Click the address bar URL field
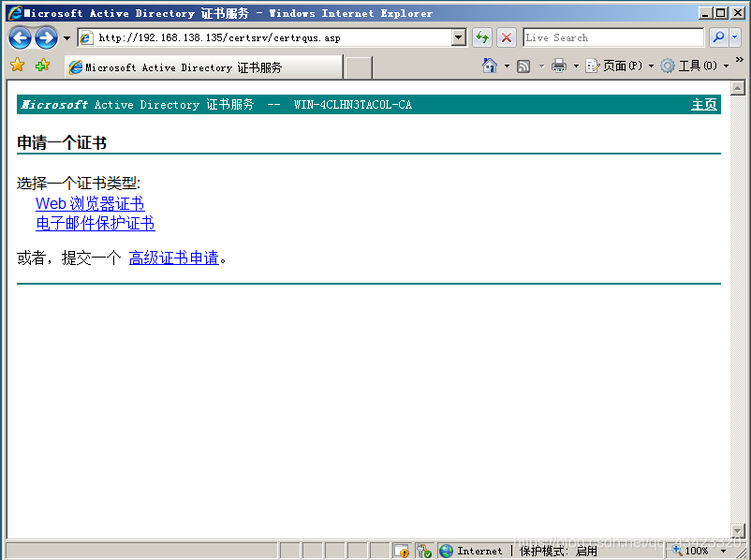The height and width of the screenshot is (560, 751). [x=264, y=37]
